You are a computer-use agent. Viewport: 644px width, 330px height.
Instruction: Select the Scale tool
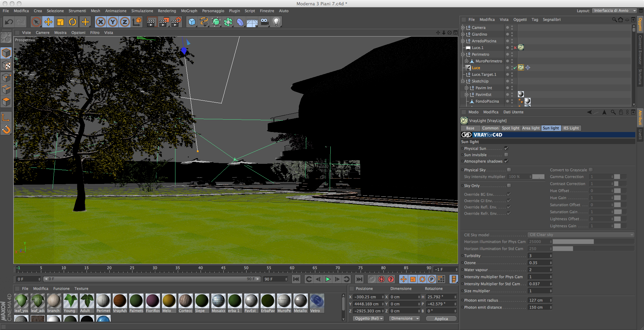[60, 22]
